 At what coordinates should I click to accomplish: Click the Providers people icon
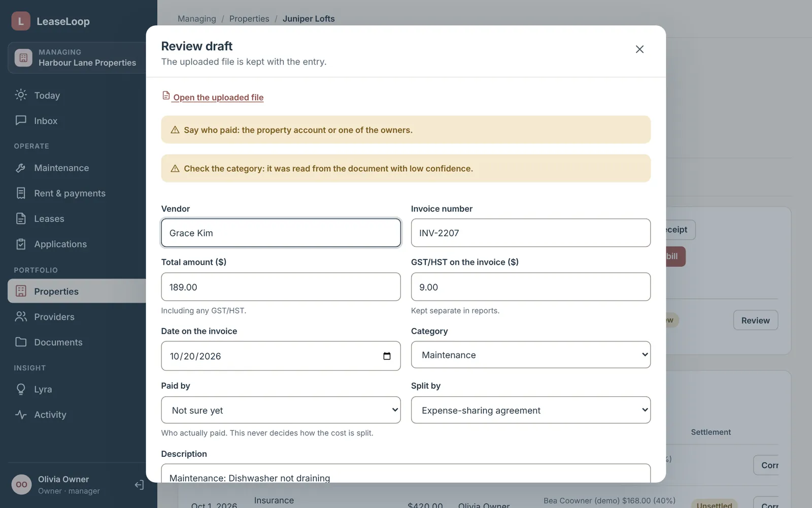click(21, 316)
